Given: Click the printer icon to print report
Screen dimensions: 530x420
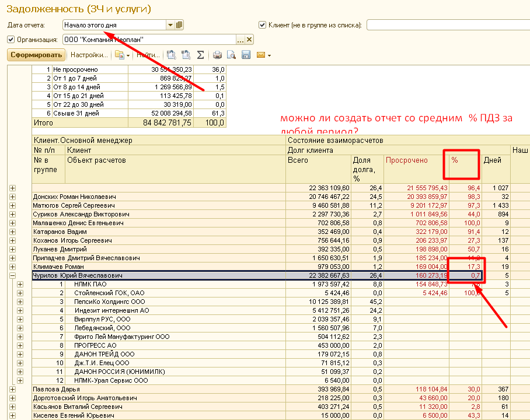Looking at the screenshot, I should coord(217,55).
